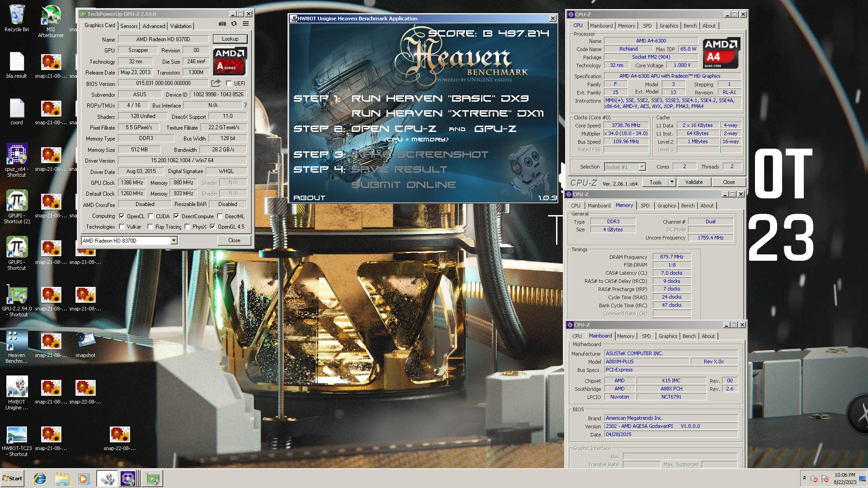Click the Tools button in CPU-Z

pos(656,182)
